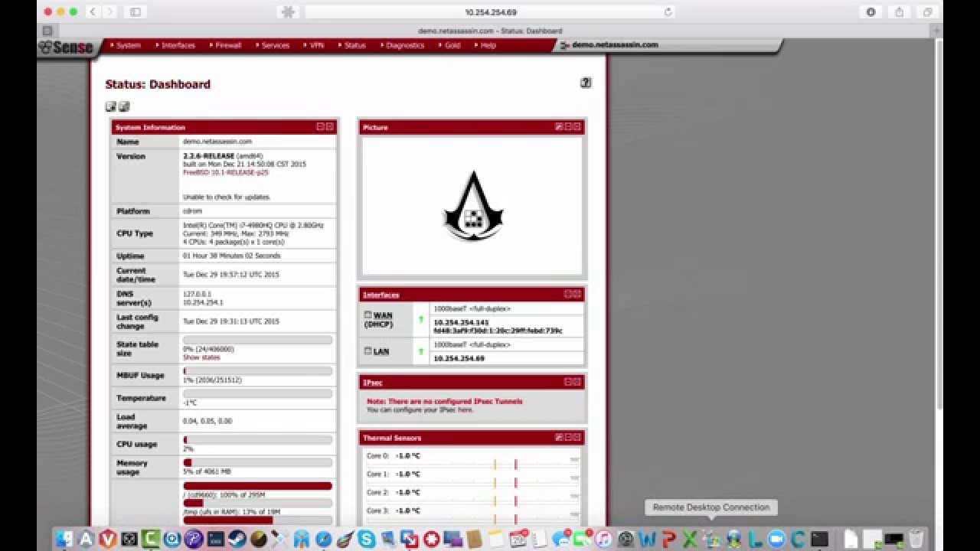The height and width of the screenshot is (551, 980).
Task: Click the FreeBSD 10.1-RELEASE-p25 link
Action: tap(225, 173)
